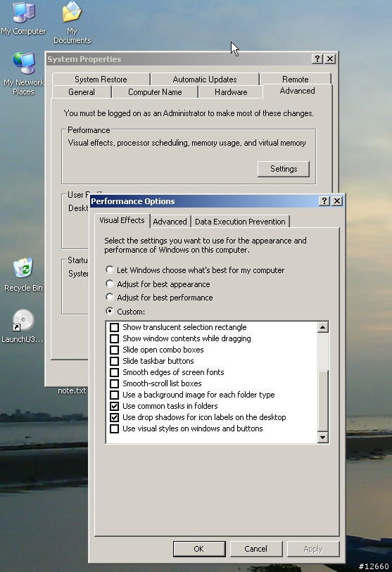This screenshot has width=392, height=572.
Task: Select the Recycle Bin desktop icon
Action: pyautogui.click(x=23, y=274)
